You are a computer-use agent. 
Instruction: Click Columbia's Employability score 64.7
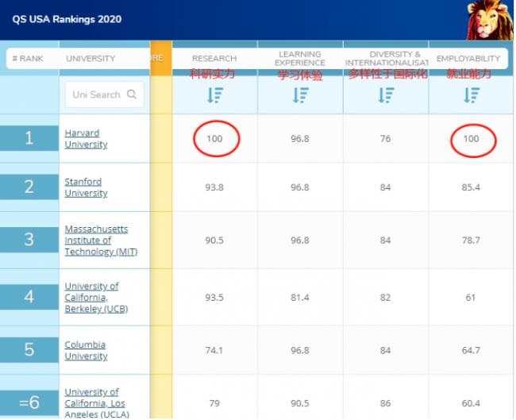pos(471,350)
